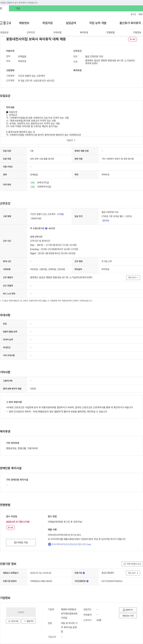This screenshot has height=644, width=143.
Task: Click the registration time 2025.07.04 13:49:45
Action: (41, 573)
